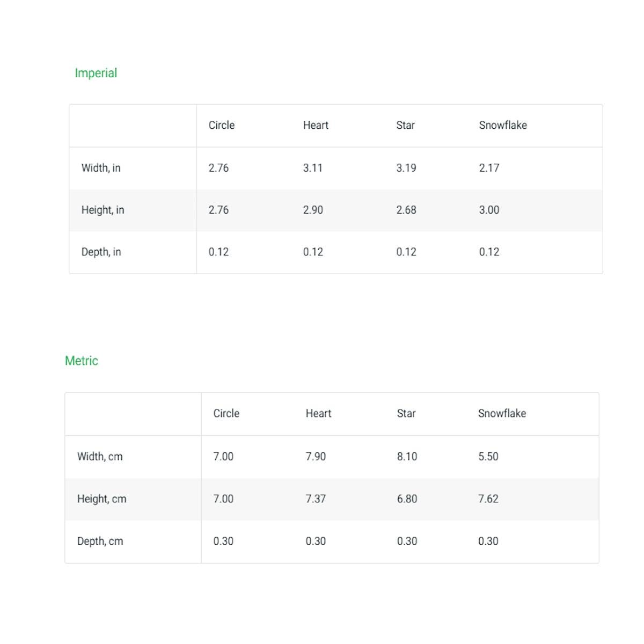Click the Metric section heading
This screenshot has width=644, height=644.
pyautogui.click(x=82, y=361)
